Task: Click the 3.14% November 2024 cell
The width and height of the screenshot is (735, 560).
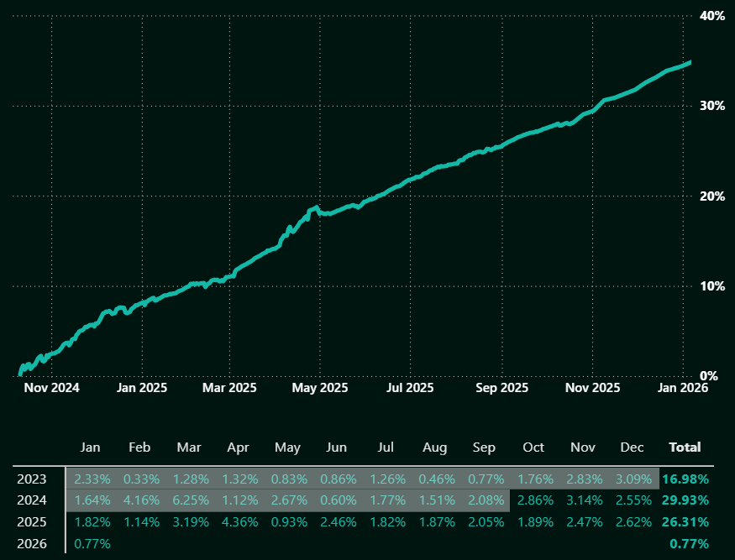Action: (x=582, y=500)
